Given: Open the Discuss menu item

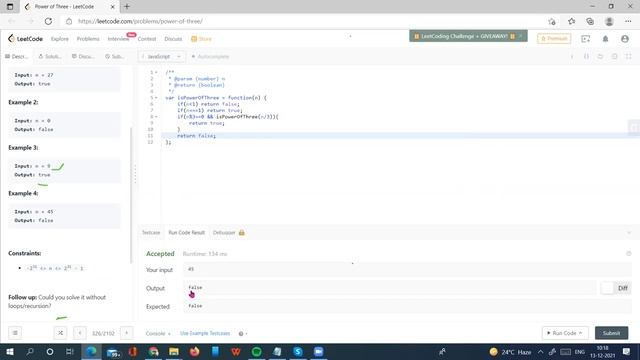Looking at the screenshot, I should (x=173, y=39).
